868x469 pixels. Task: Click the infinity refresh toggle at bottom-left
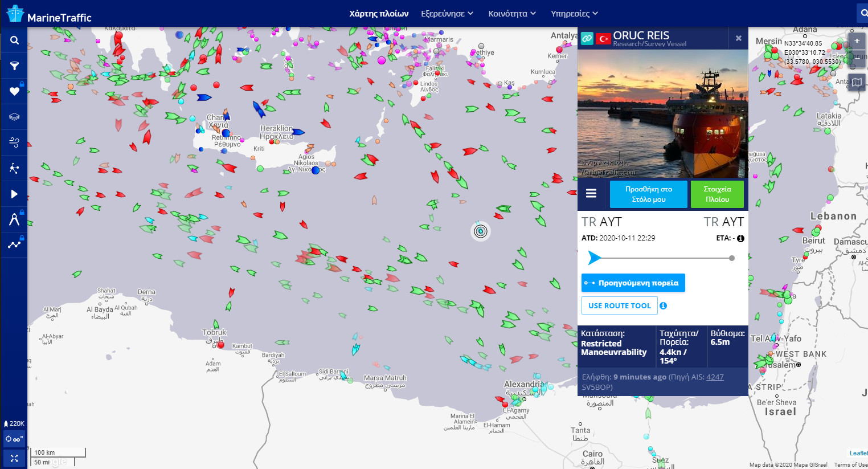tap(14, 439)
